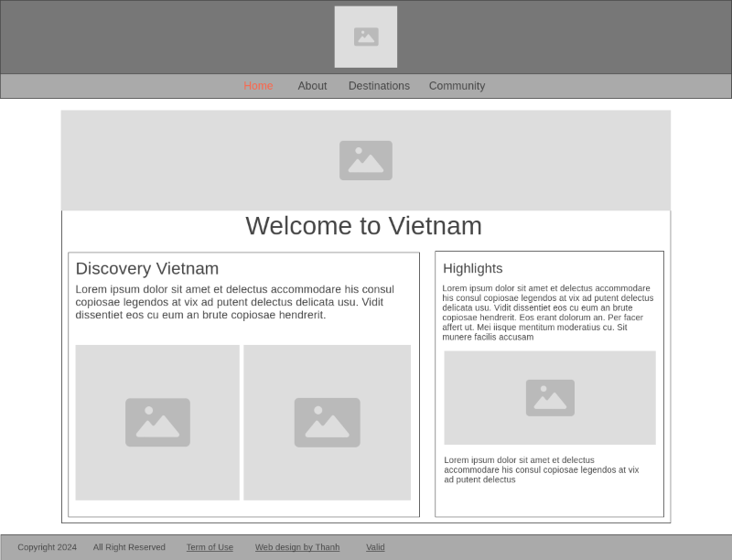Click the Highlights section heading

coord(473,268)
